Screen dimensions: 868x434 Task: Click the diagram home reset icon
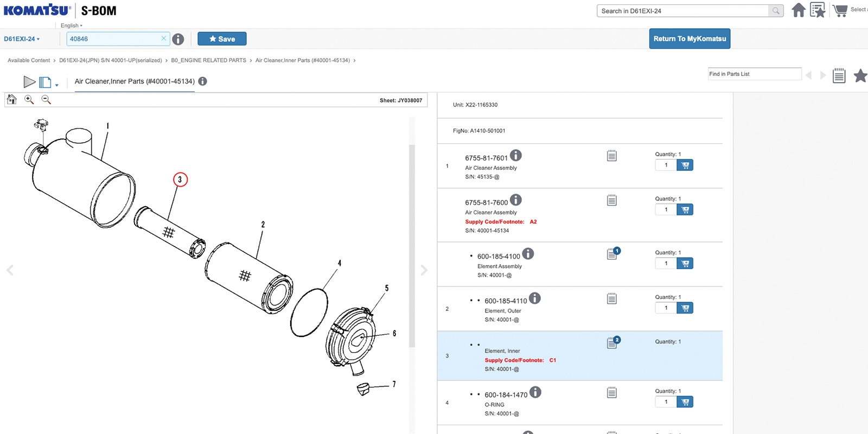11,99
